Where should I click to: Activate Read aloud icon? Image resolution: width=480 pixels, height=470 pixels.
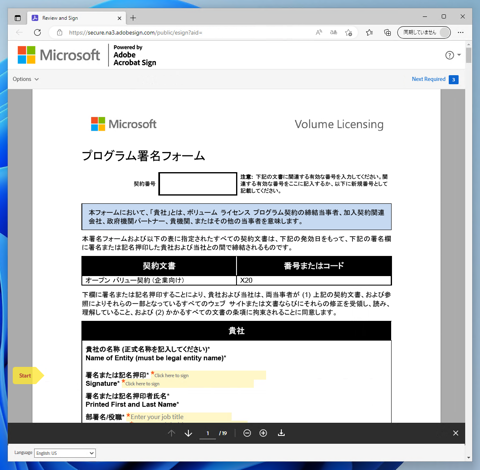pyautogui.click(x=319, y=32)
